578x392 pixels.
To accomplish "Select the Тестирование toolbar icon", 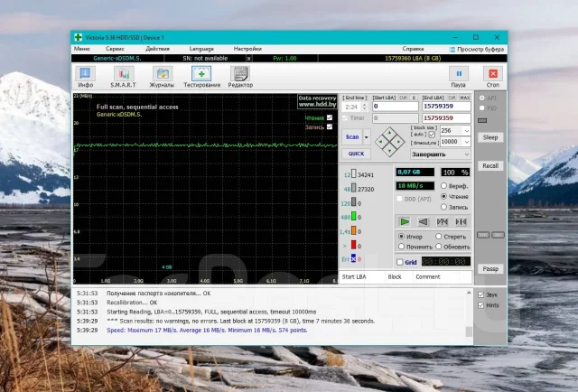I will click(x=201, y=74).
